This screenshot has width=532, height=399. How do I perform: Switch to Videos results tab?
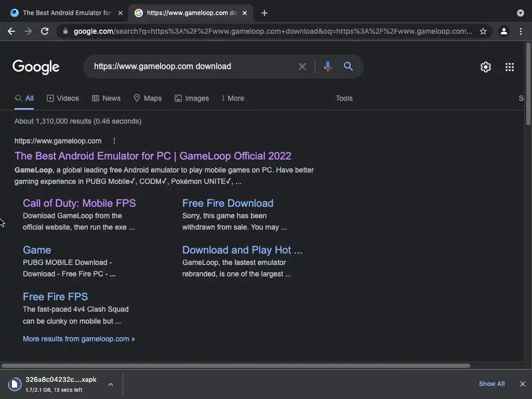pyautogui.click(x=63, y=98)
